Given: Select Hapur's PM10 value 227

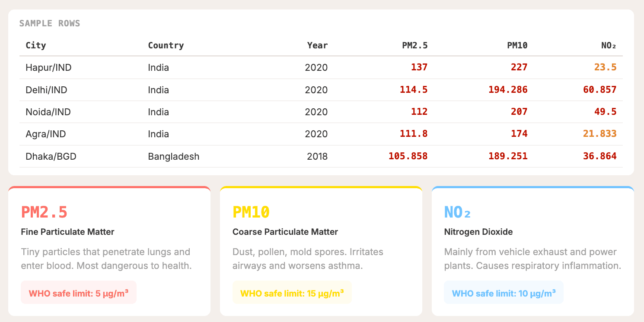Looking at the screenshot, I should (519, 68).
